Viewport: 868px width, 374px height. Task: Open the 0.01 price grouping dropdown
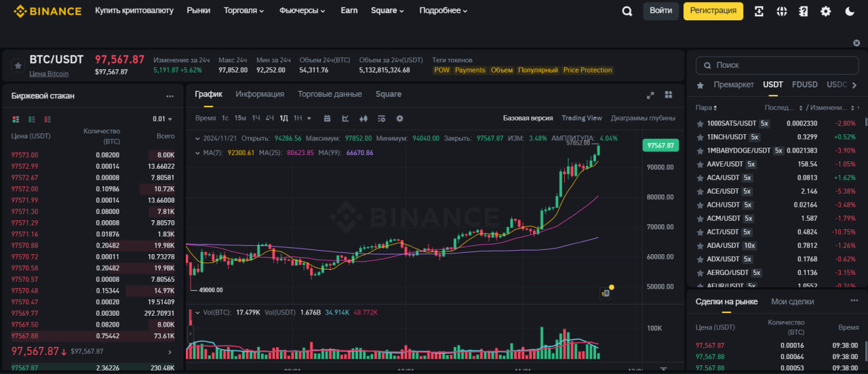163,119
